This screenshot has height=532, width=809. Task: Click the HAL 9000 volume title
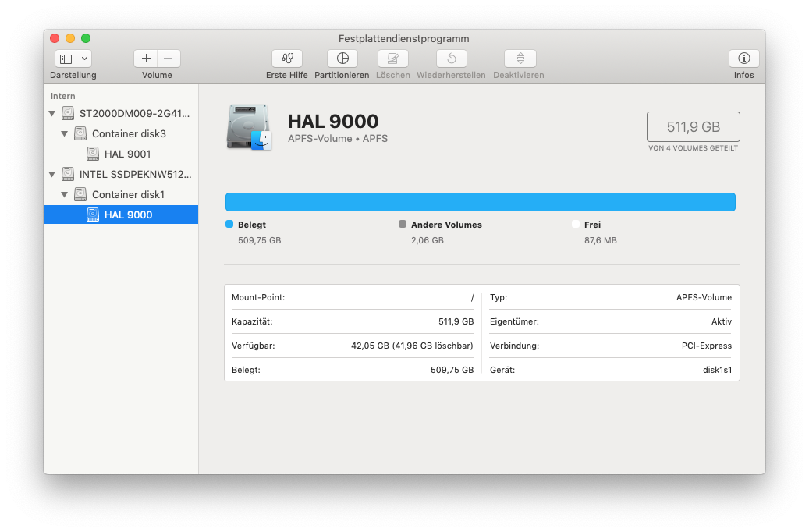point(333,121)
